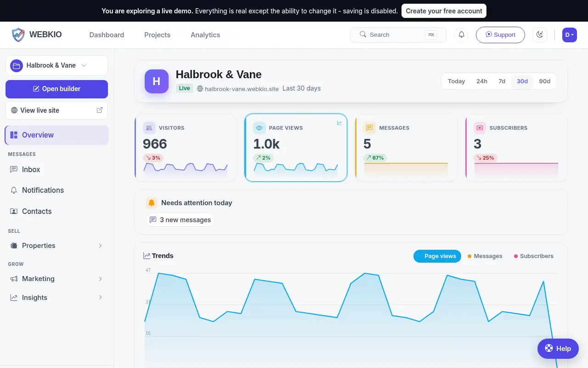
Task: Click the Support button
Action: pos(500,34)
